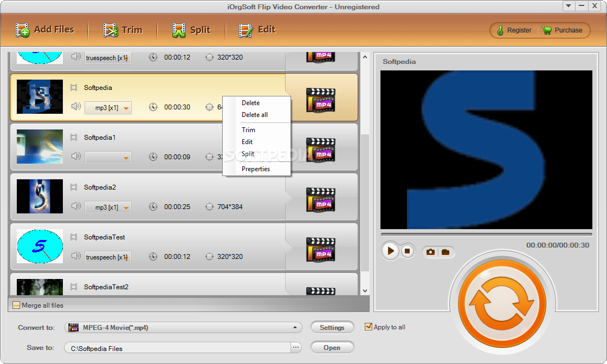Click the Save to path field

point(178,348)
